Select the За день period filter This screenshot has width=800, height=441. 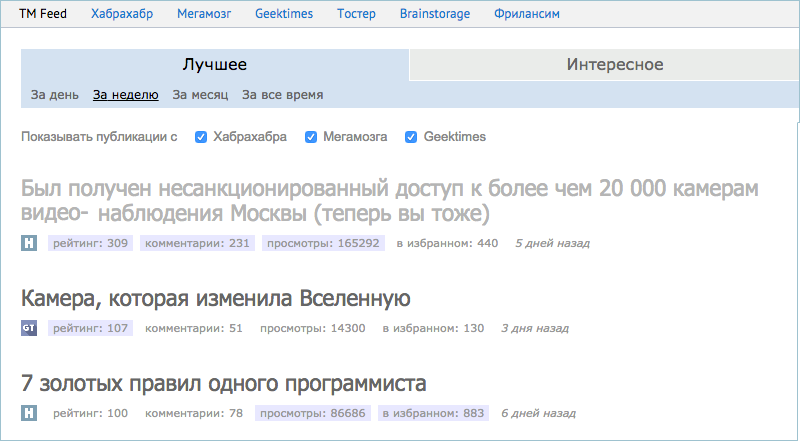55,95
